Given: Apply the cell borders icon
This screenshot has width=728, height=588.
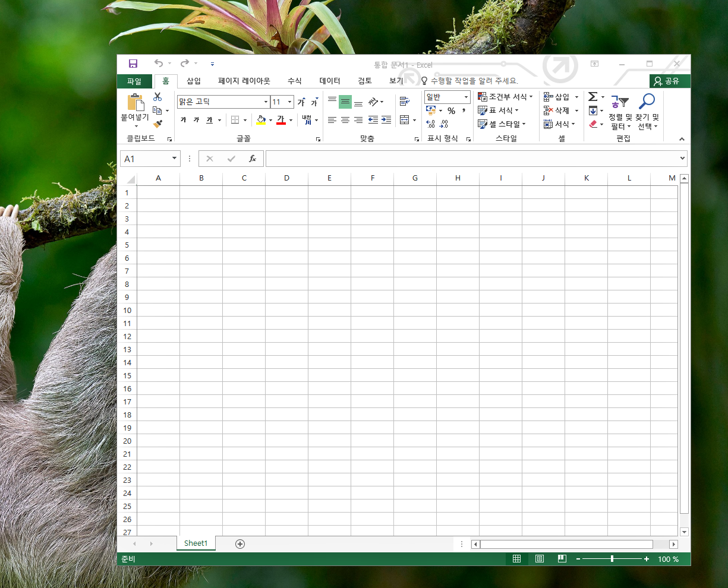Looking at the screenshot, I should pos(235,120).
